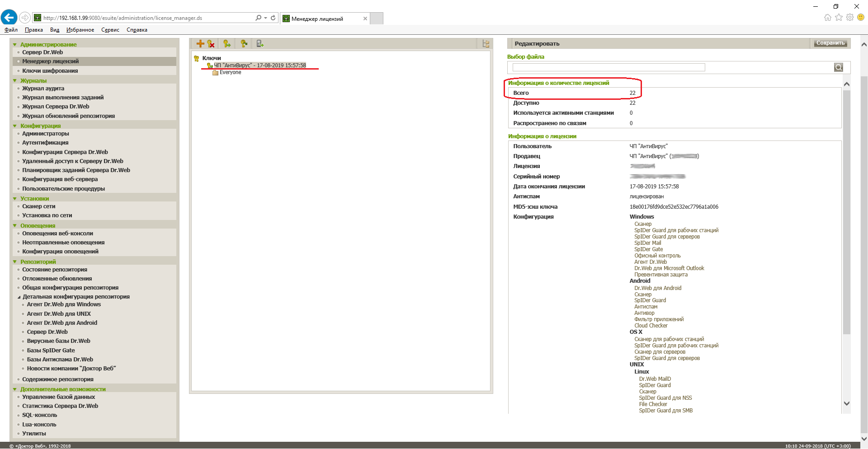Open the Вид menu
This screenshot has height=449, width=868.
click(55, 30)
